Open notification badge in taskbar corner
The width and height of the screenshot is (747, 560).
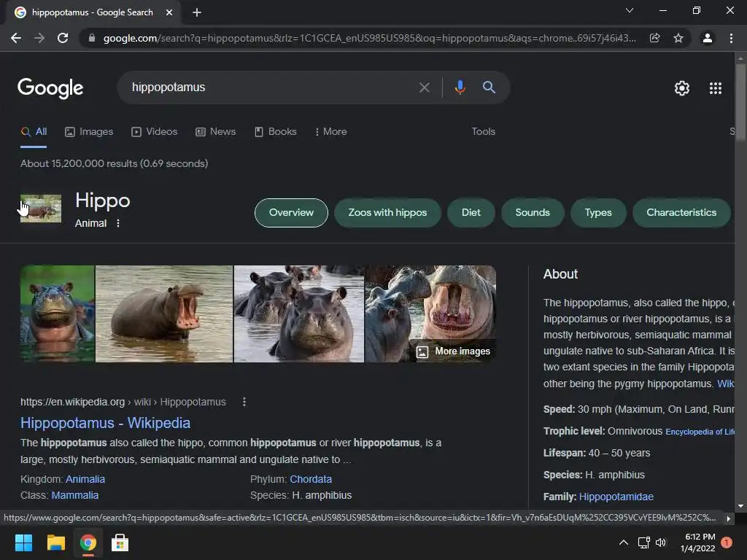tap(727, 542)
